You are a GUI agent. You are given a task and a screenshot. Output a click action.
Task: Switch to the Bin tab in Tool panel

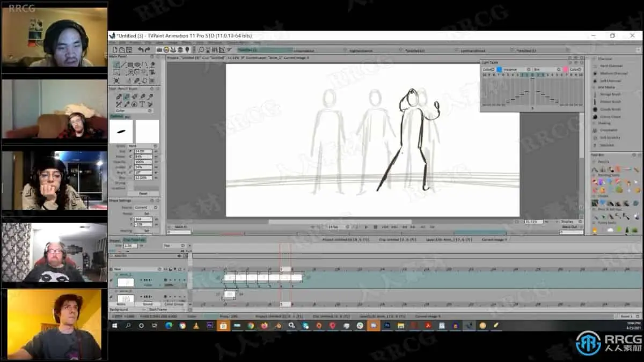coord(128,116)
